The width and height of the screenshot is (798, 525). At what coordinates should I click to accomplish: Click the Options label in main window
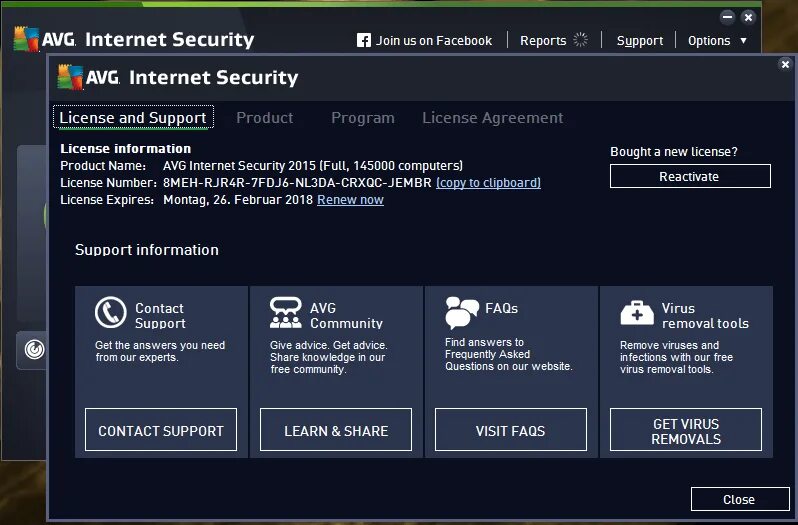coord(709,41)
